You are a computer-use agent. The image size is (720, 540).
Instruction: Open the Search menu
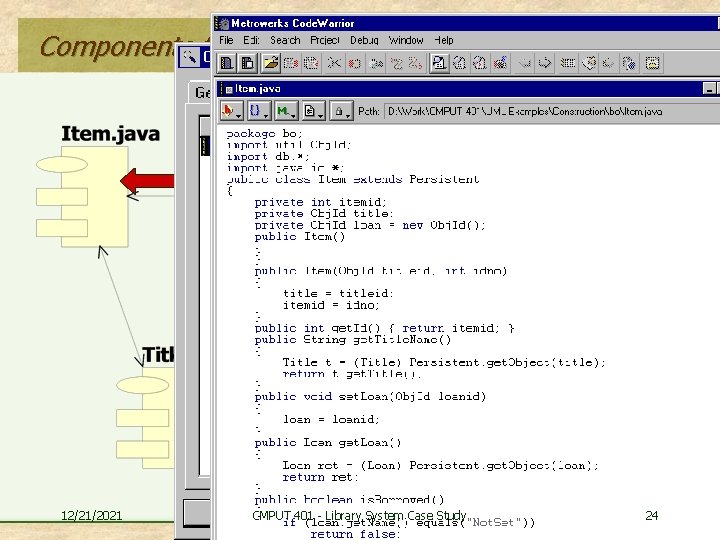click(285, 40)
